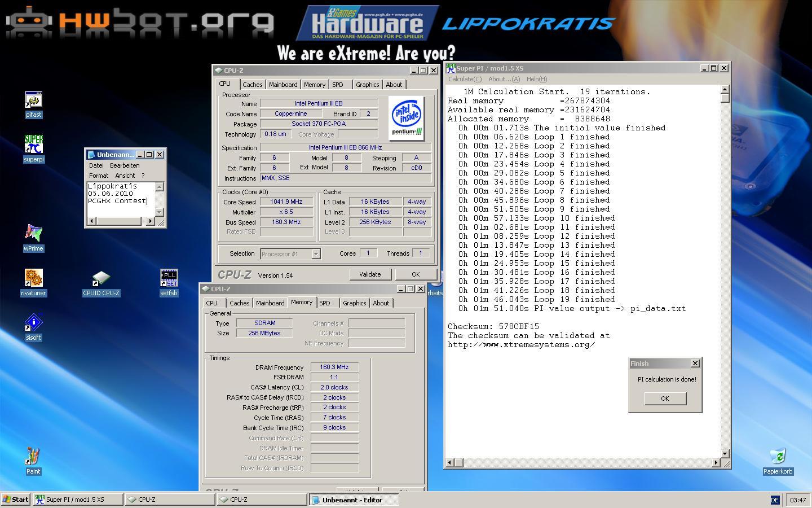This screenshot has height=508, width=812.
Task: Click Super PI horizontal scrollbar left arrow
Action: click(x=450, y=463)
